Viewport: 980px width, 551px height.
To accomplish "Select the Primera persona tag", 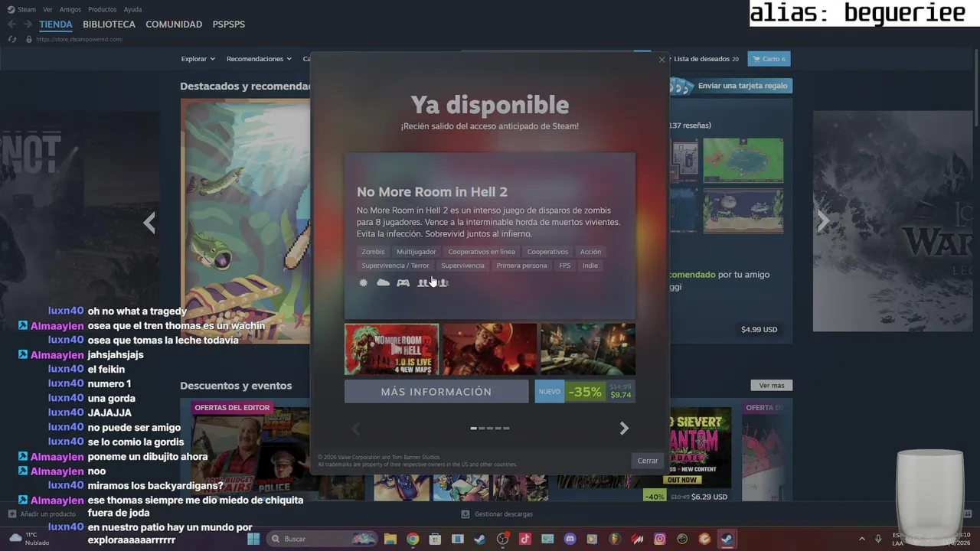I will point(521,266).
